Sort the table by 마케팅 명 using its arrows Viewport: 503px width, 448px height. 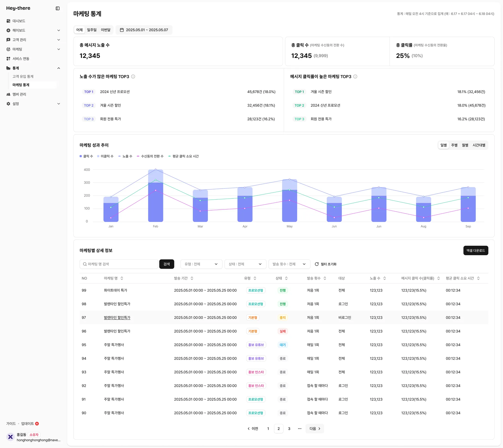pyautogui.click(x=122, y=278)
